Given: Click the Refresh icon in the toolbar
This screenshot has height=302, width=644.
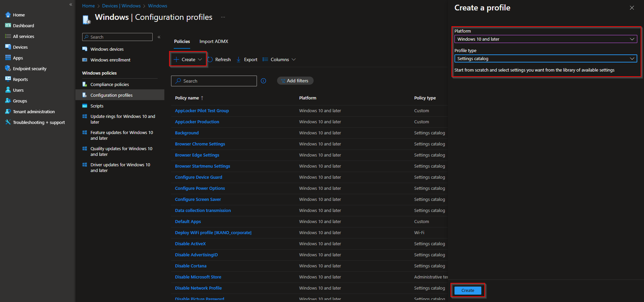Looking at the screenshot, I should (210, 59).
